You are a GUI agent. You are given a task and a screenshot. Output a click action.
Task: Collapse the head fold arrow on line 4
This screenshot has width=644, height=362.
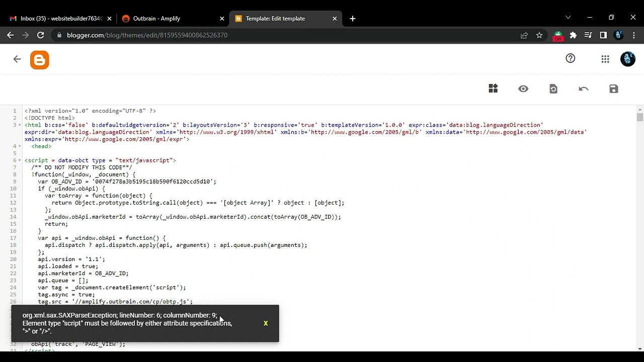click(20, 146)
